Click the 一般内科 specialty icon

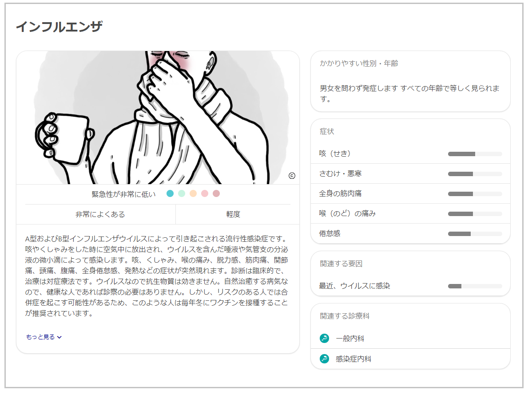[324, 338]
